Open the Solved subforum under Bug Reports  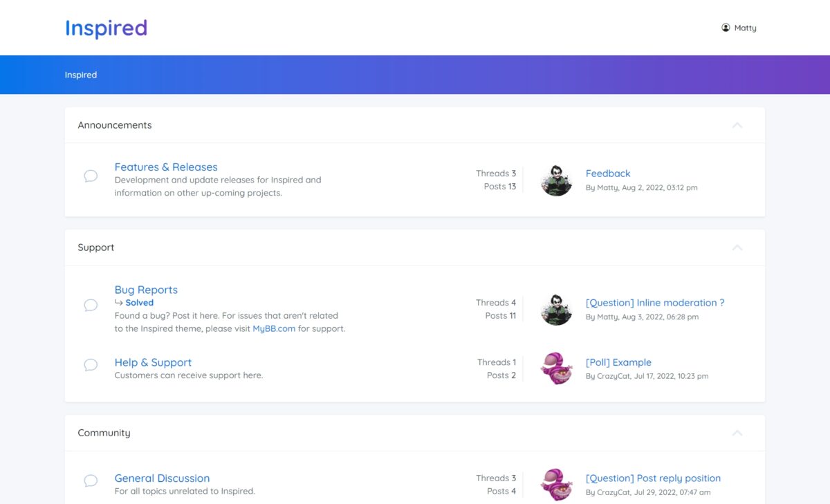[x=139, y=302]
